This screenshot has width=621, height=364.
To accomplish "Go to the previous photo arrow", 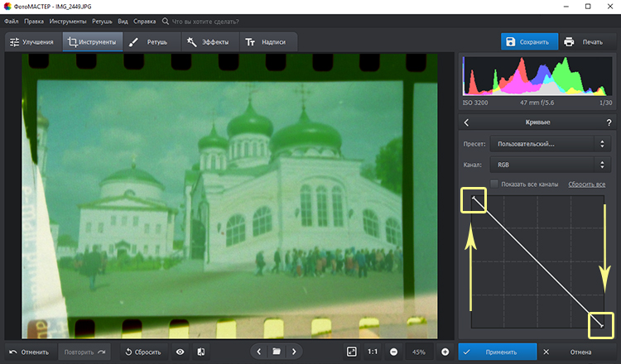I will pos(258,352).
